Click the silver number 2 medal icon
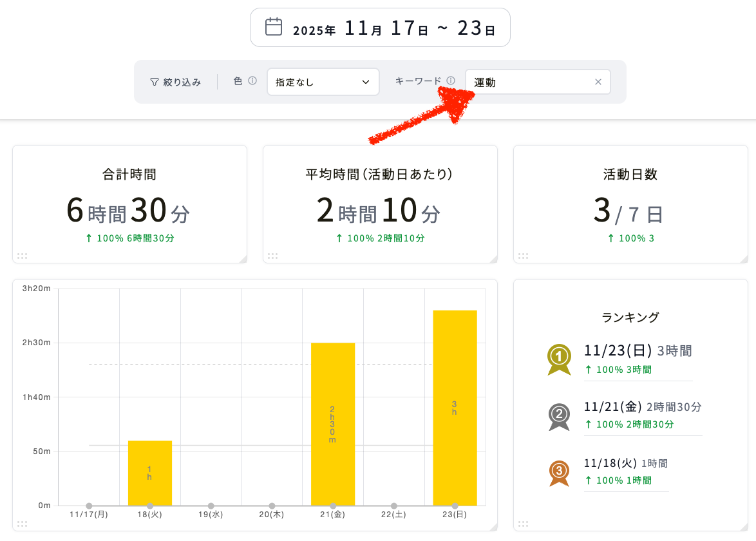This screenshot has width=756, height=541. pyautogui.click(x=560, y=416)
